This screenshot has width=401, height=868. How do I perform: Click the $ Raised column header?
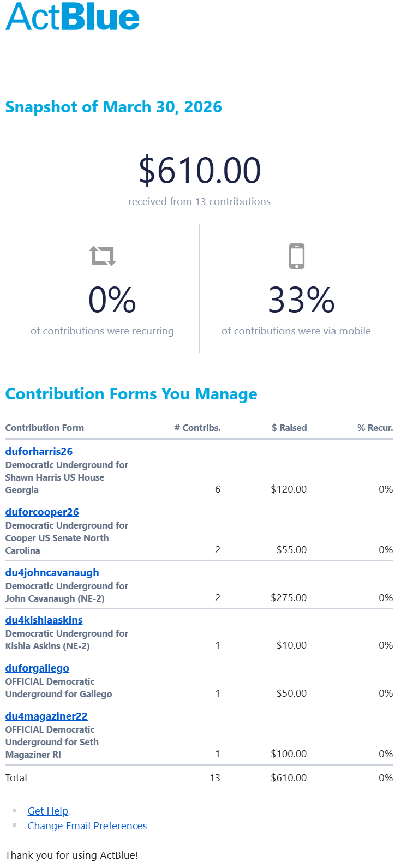pos(289,428)
